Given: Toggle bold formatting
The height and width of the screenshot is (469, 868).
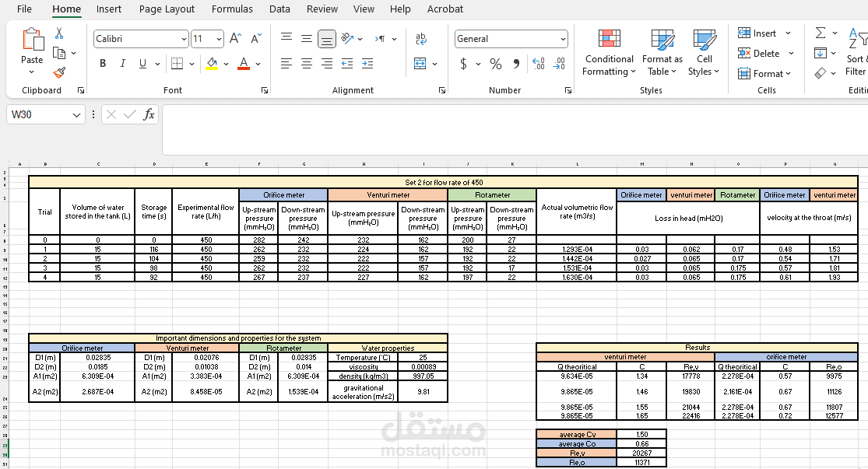Looking at the screenshot, I should [x=102, y=63].
